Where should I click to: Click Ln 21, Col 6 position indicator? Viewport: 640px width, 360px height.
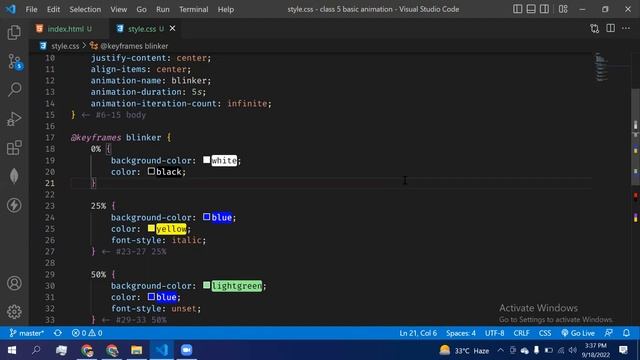tap(418, 333)
